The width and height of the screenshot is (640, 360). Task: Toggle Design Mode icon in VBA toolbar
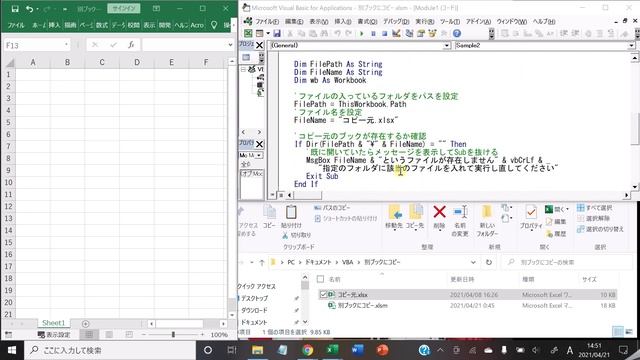[x=396, y=33]
